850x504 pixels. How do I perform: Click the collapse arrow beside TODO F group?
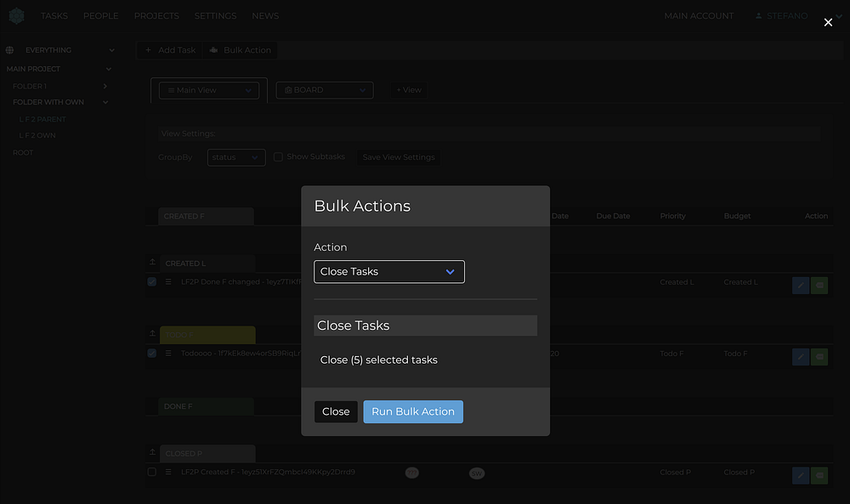tap(152, 333)
